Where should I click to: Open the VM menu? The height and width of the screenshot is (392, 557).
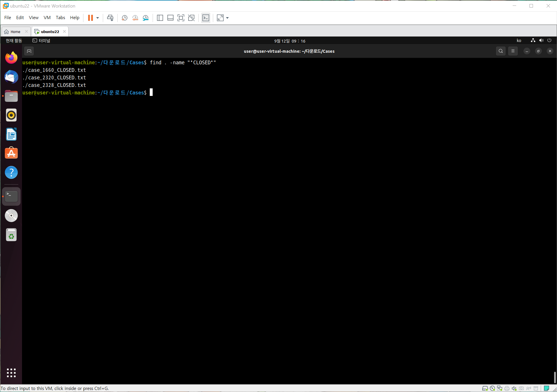(x=47, y=18)
